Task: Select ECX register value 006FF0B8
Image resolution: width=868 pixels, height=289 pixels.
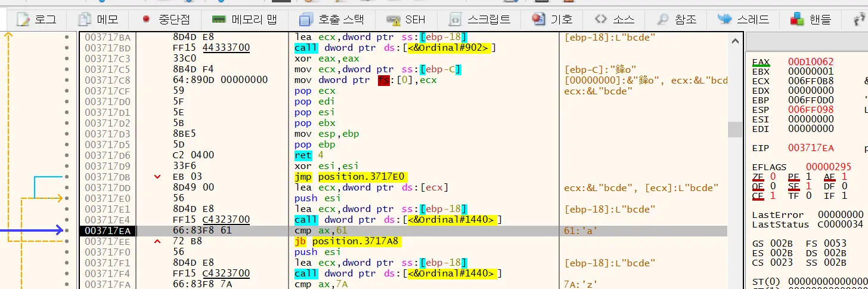Action: 811,81
